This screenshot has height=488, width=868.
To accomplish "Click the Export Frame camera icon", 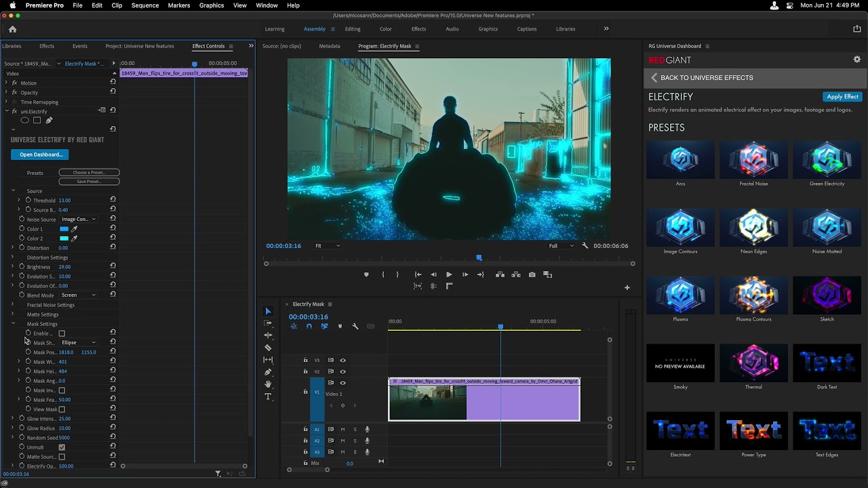I will point(532,274).
